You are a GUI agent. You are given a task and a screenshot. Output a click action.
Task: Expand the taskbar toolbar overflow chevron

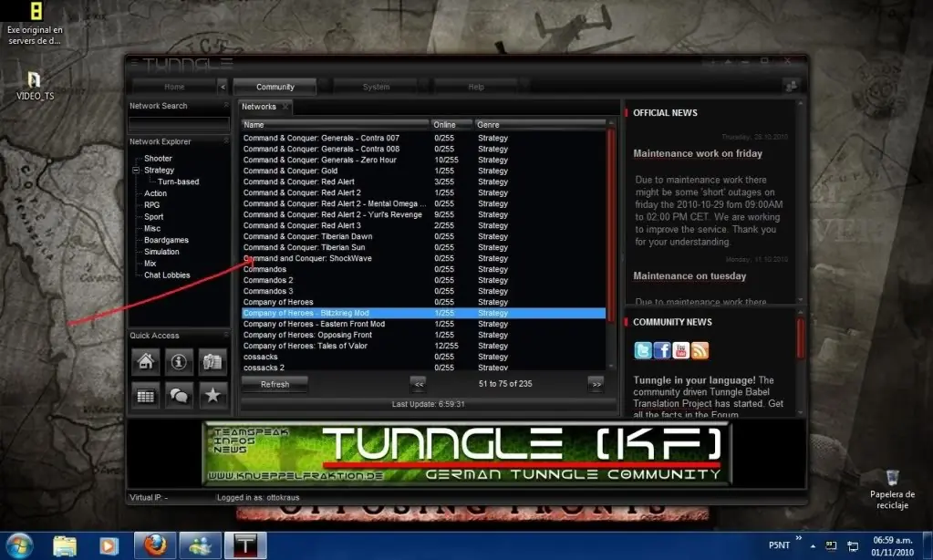[x=799, y=538]
